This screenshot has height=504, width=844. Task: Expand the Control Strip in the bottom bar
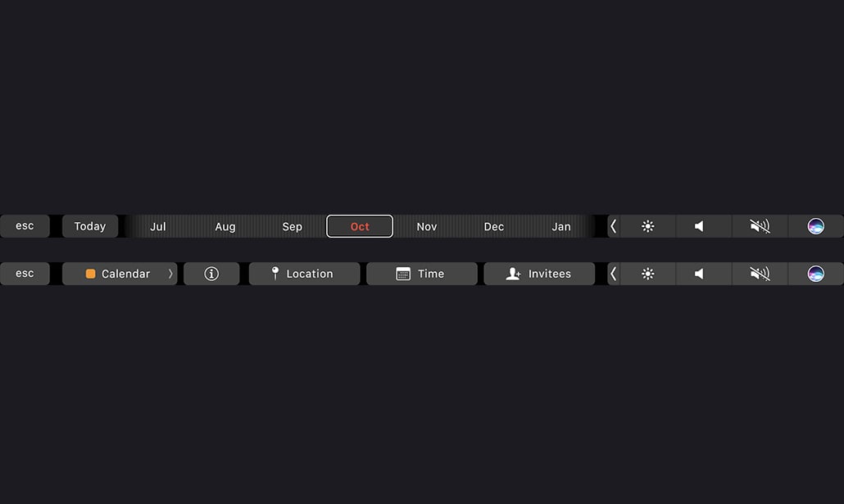tap(614, 274)
